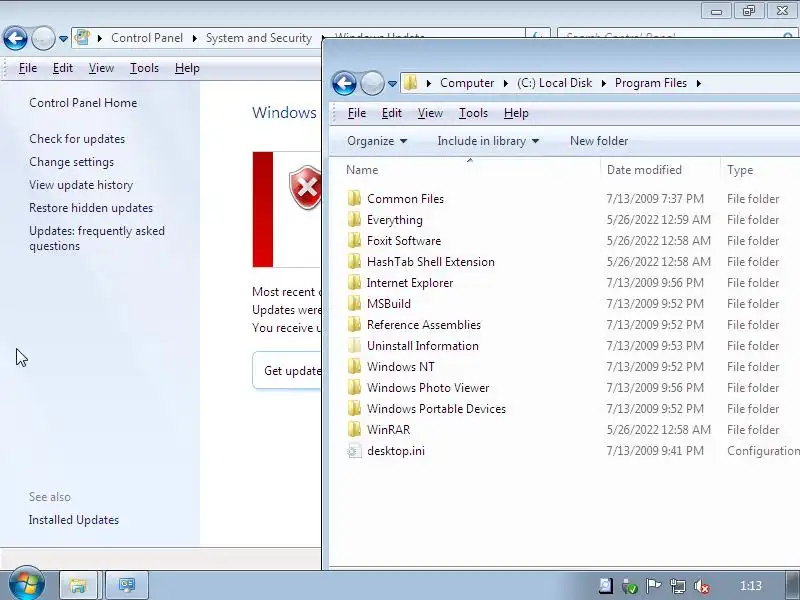The height and width of the screenshot is (600, 800).
Task: Open Edit menu in Program Files window
Action: click(391, 113)
